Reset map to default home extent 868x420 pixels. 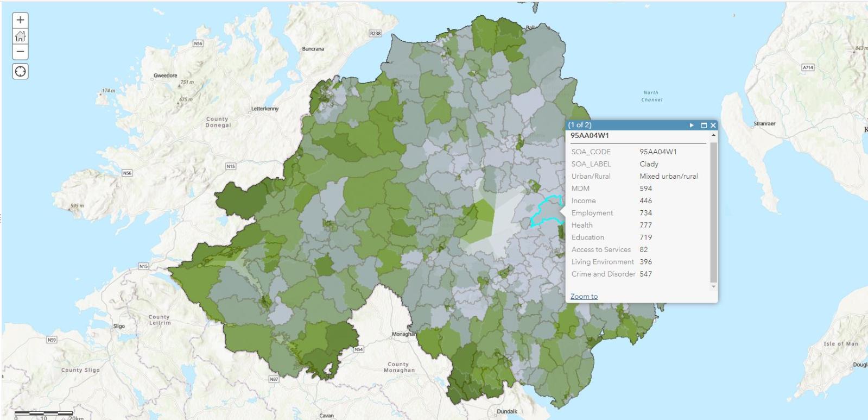[20, 36]
